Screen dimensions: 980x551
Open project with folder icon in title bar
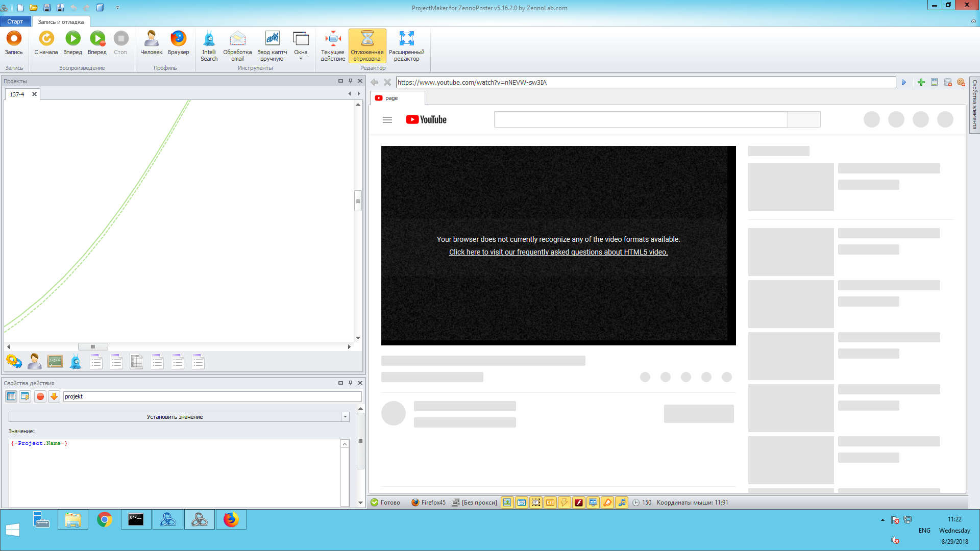tap(33, 8)
